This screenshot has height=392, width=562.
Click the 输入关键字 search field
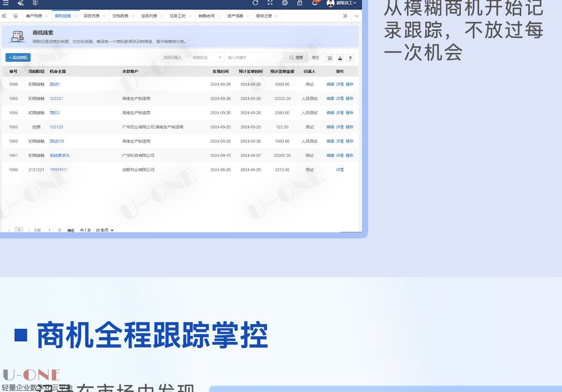pos(253,58)
